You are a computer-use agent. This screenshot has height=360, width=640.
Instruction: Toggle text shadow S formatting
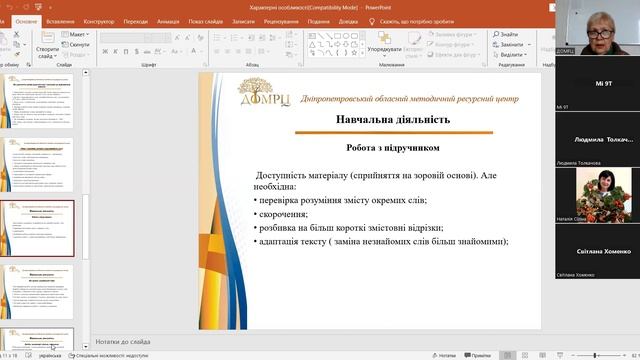[x=136, y=51]
